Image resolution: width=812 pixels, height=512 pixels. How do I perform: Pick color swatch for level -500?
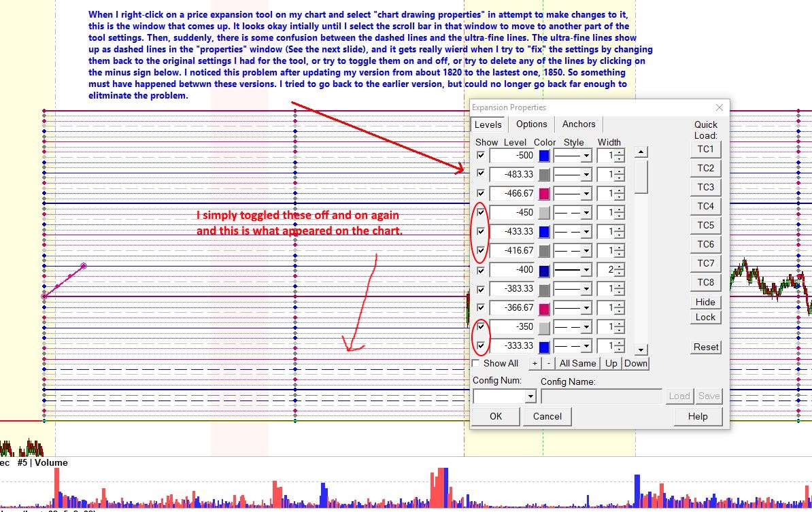tap(544, 155)
